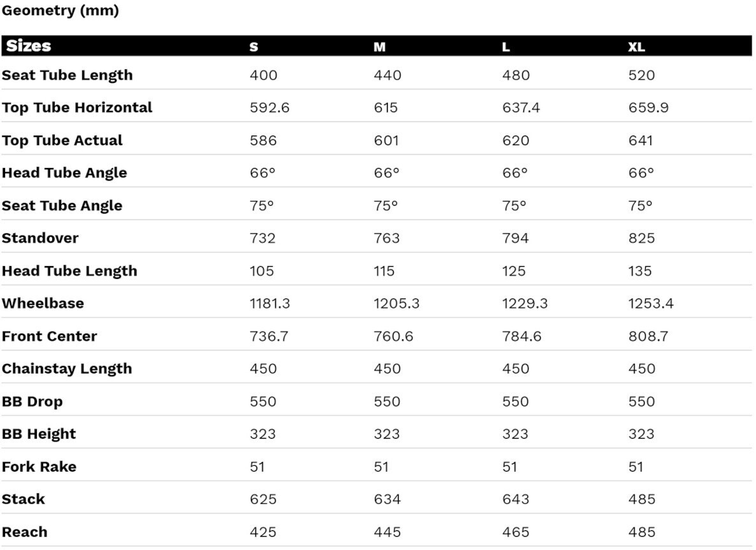Click the "BB Drop" row label

pyautogui.click(x=32, y=402)
